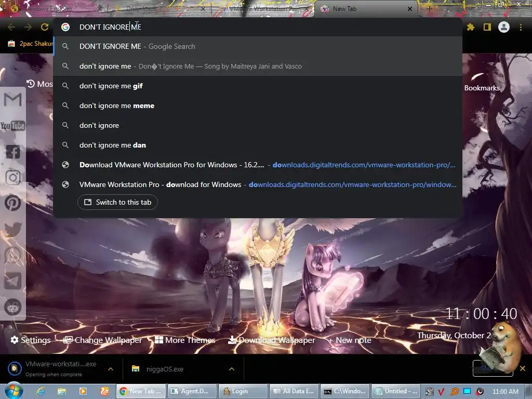Open "Download VMware Workstation Pro for Windows" suggestion

pos(258,165)
